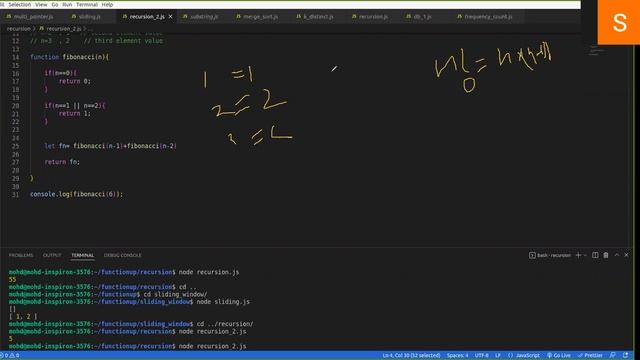Switch to the PROBLEMS panel tab
This screenshot has width=640, height=360.
(x=21, y=255)
